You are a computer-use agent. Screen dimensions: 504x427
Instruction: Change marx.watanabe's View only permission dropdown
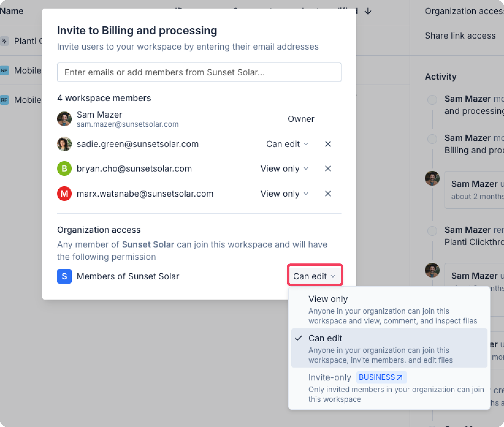click(x=284, y=194)
